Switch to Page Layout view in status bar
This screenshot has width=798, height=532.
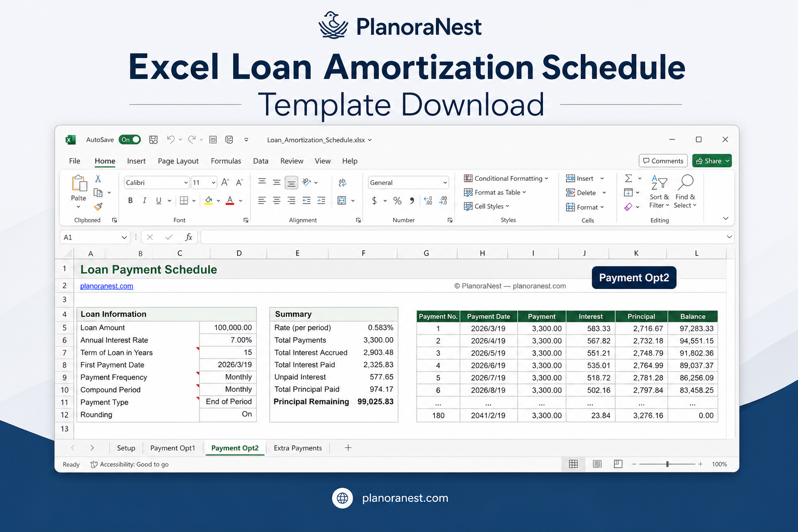(x=597, y=464)
